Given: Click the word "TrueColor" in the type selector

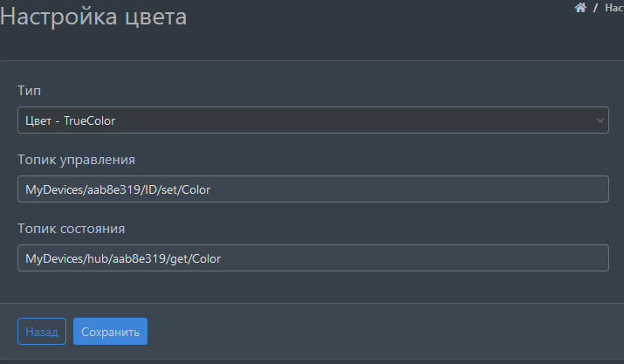Looking at the screenshot, I should pyautogui.click(x=89, y=120).
